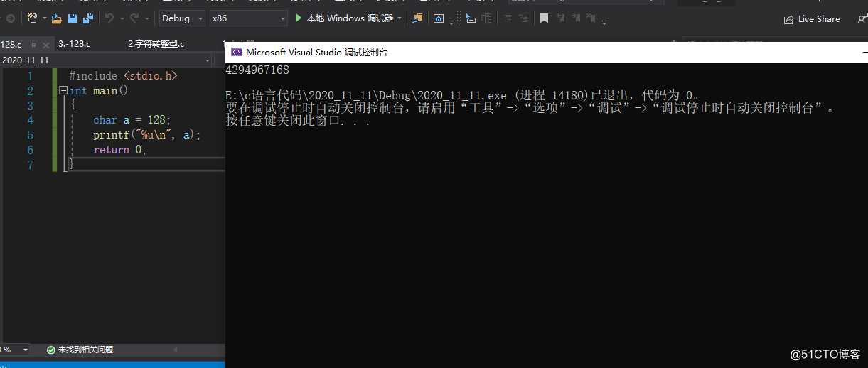The height and width of the screenshot is (368, 868).
Task: Click the uncomment selection icon
Action: pyautogui.click(x=486, y=18)
